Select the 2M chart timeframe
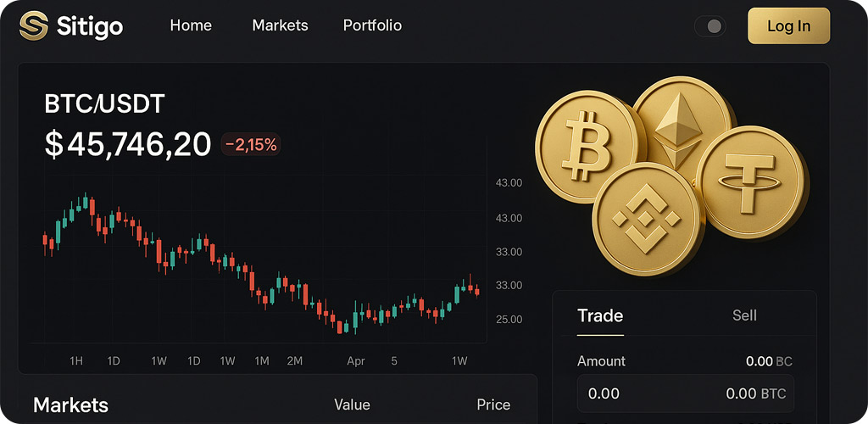This screenshot has height=424, width=868. point(294,361)
